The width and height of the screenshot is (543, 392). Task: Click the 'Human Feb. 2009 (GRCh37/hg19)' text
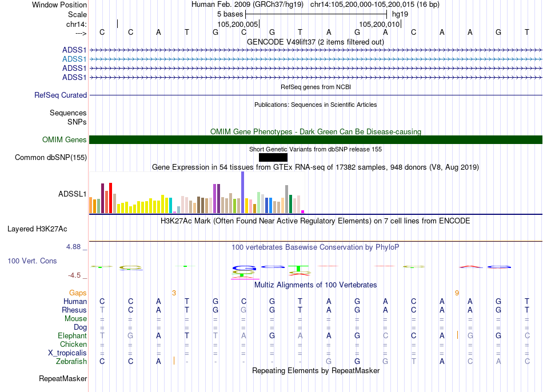pyautogui.click(x=247, y=5)
